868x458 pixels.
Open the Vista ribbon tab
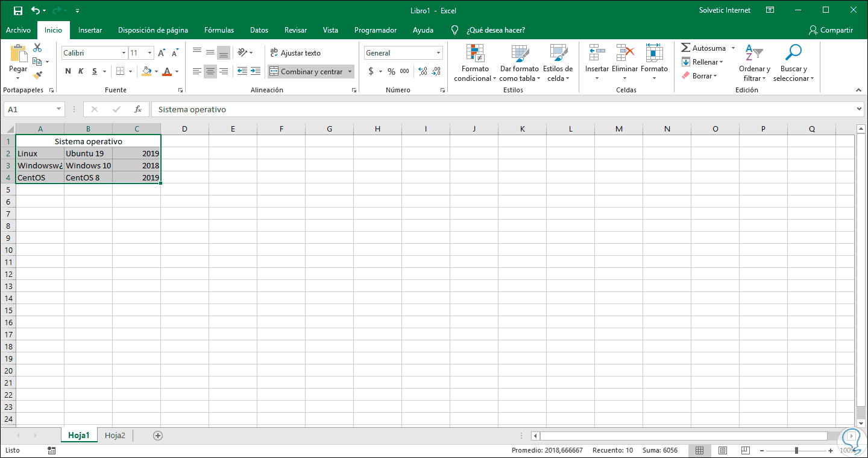(x=330, y=30)
